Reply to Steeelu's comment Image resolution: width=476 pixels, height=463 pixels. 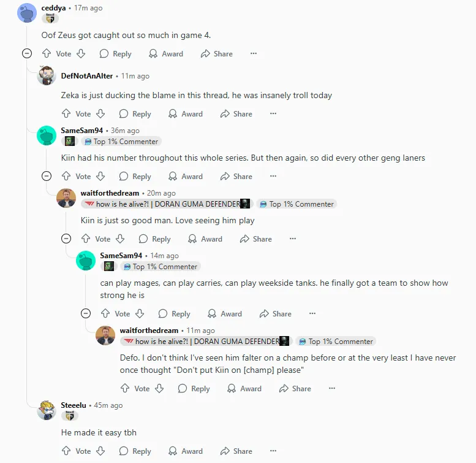135,451
